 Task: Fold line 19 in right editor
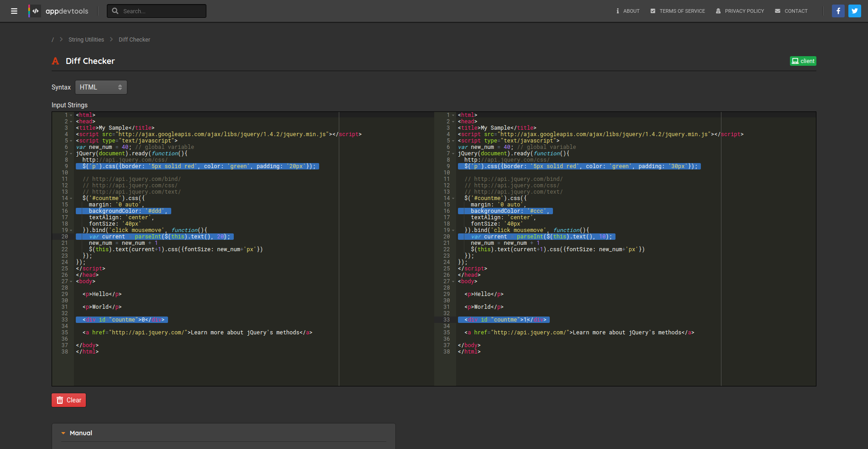click(453, 231)
